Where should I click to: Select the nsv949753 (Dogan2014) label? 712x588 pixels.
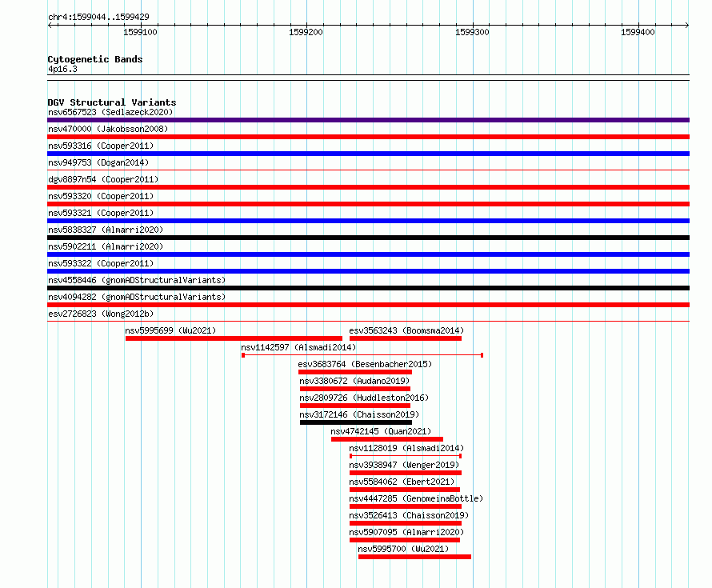click(98, 162)
